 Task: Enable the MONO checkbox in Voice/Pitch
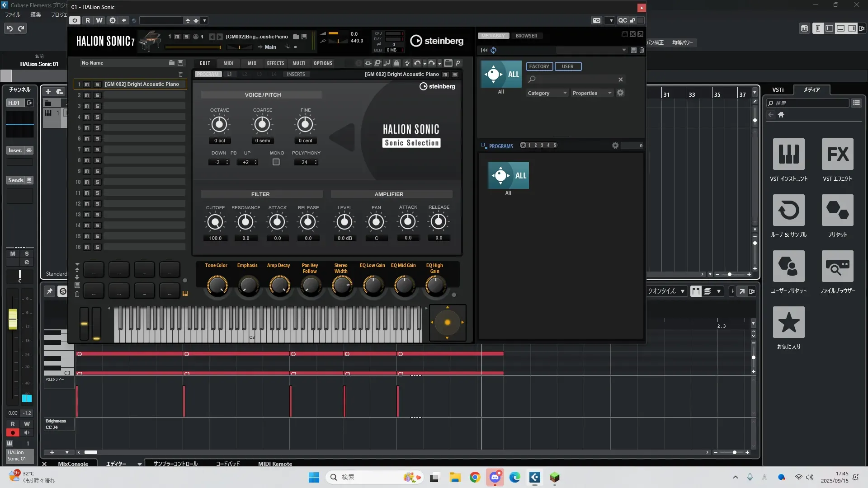(x=276, y=162)
